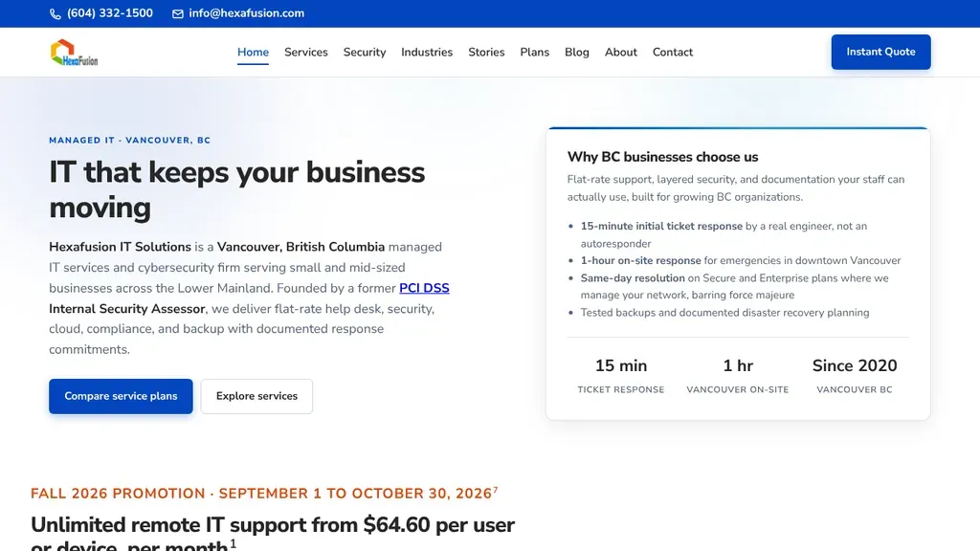980x551 pixels.
Task: Follow the PCI DSS hyperlink
Action: click(424, 288)
